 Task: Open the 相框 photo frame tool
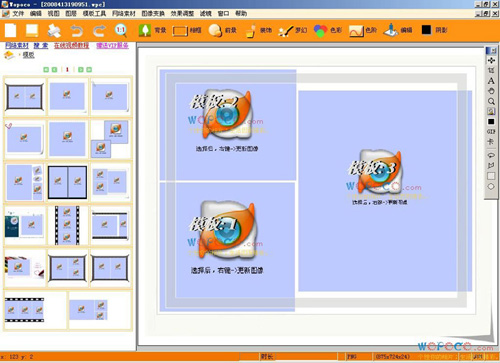(180, 31)
